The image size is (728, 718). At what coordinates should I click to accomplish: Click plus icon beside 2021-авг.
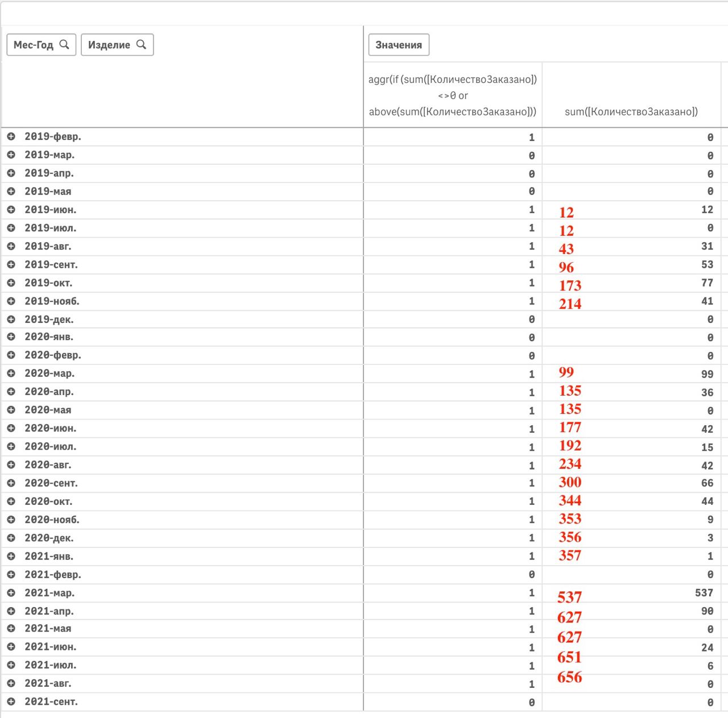tap(11, 683)
